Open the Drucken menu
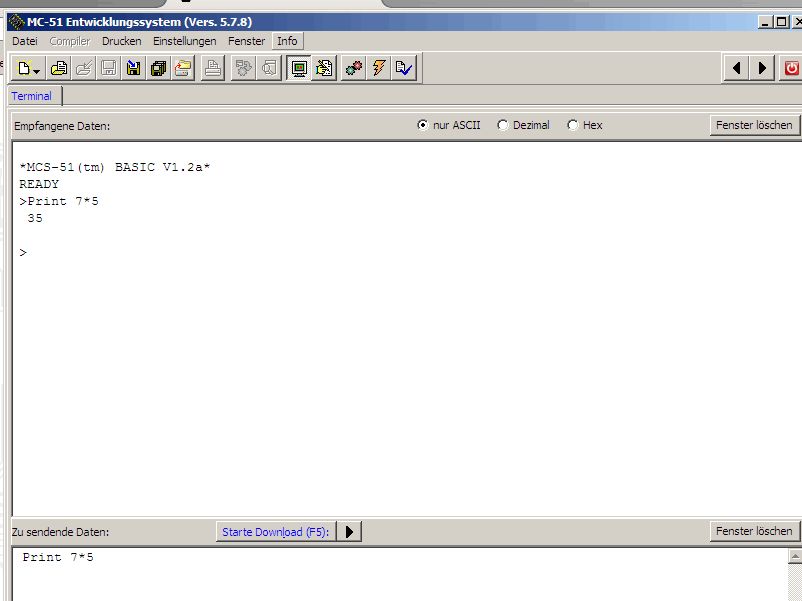Viewport: 802px width, 601px height. [122, 41]
